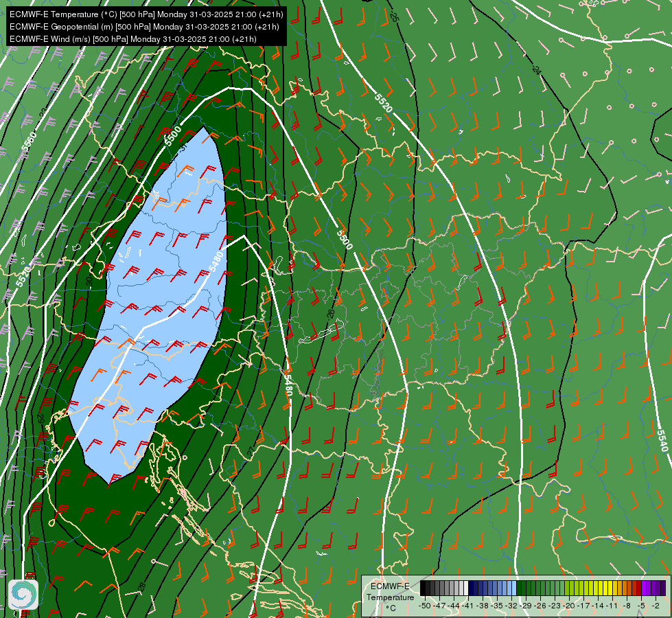Viewport: 672px width, 618px height.
Task: Click the black swatch starting the legend bar
Action: click(423, 588)
